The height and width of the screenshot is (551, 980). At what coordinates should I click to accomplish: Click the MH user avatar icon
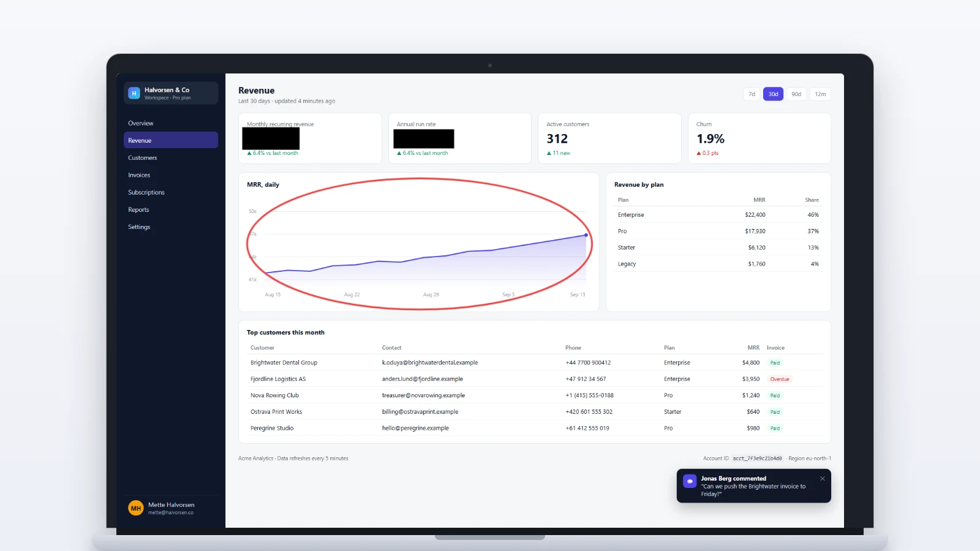(135, 508)
